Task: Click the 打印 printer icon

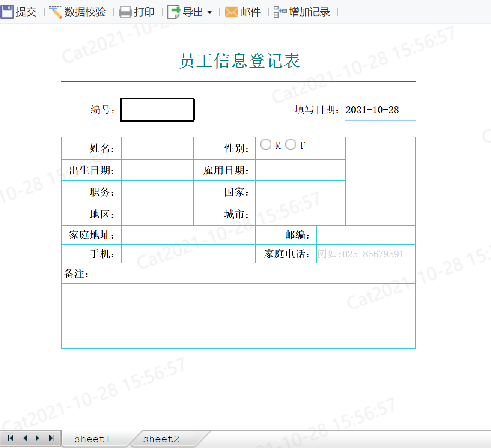Action: point(125,12)
